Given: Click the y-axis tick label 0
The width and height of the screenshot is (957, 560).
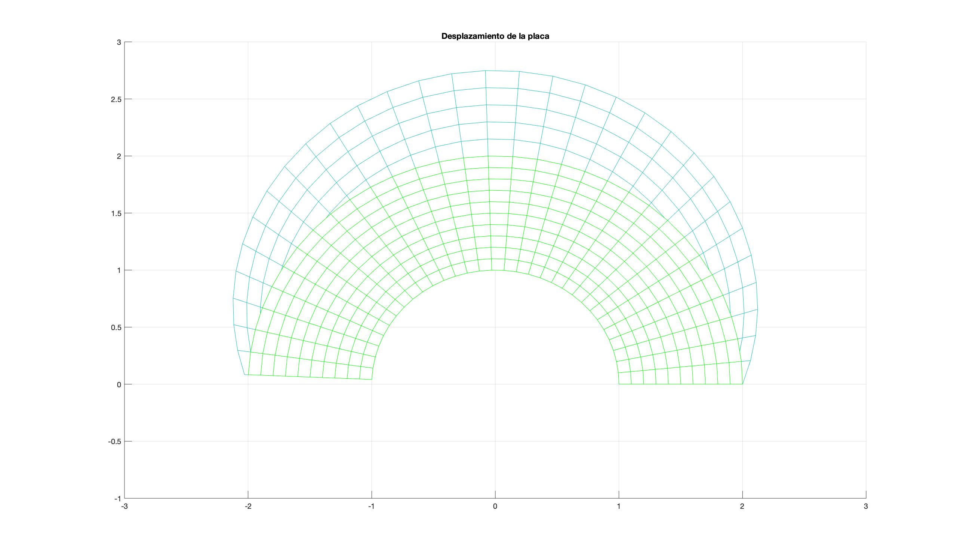Looking at the screenshot, I should pyautogui.click(x=119, y=384).
